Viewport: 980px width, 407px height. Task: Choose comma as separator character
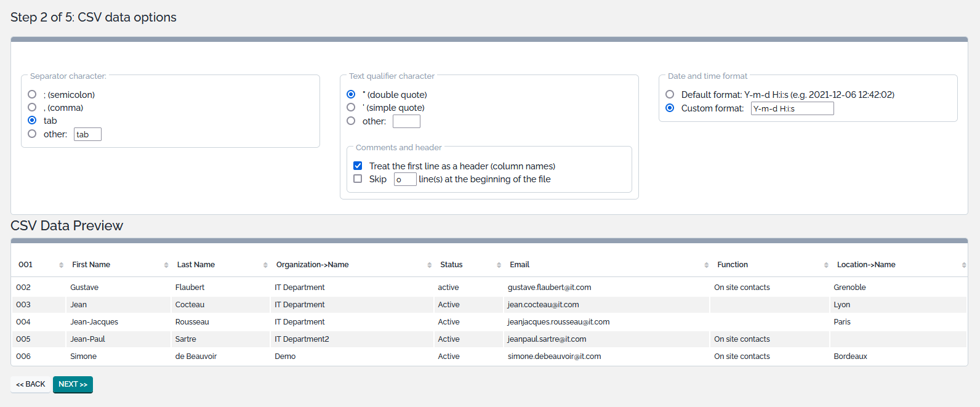tap(32, 107)
